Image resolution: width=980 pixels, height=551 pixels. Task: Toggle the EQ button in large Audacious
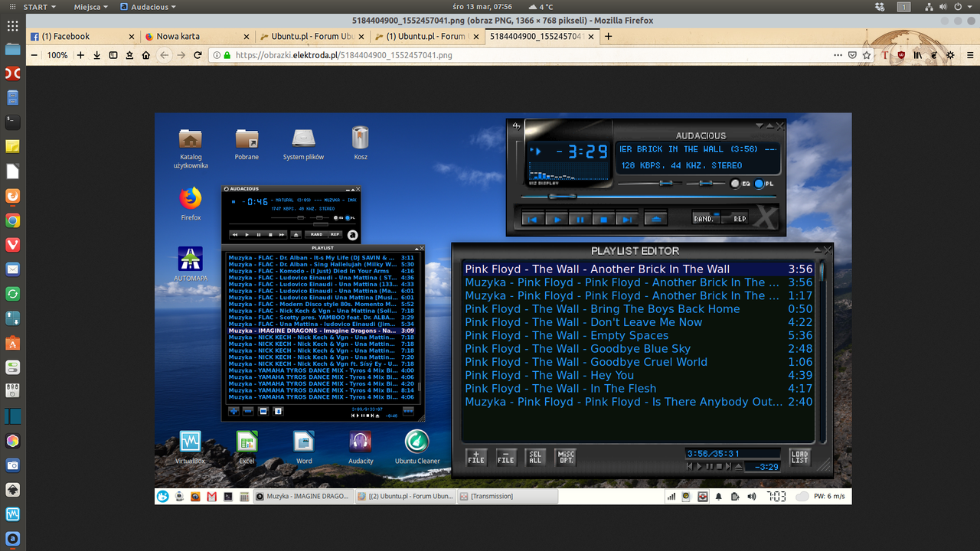(740, 184)
